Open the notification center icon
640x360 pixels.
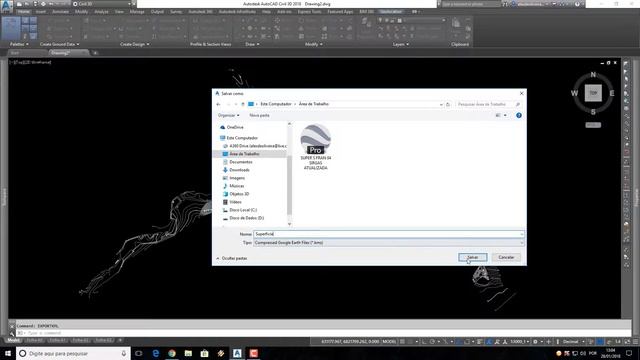click(629, 353)
